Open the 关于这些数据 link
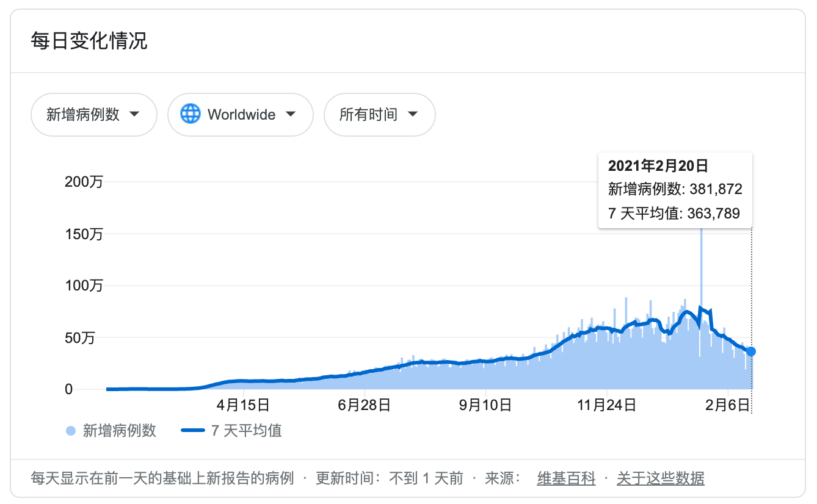Image resolution: width=817 pixels, height=504 pixels. click(x=660, y=478)
